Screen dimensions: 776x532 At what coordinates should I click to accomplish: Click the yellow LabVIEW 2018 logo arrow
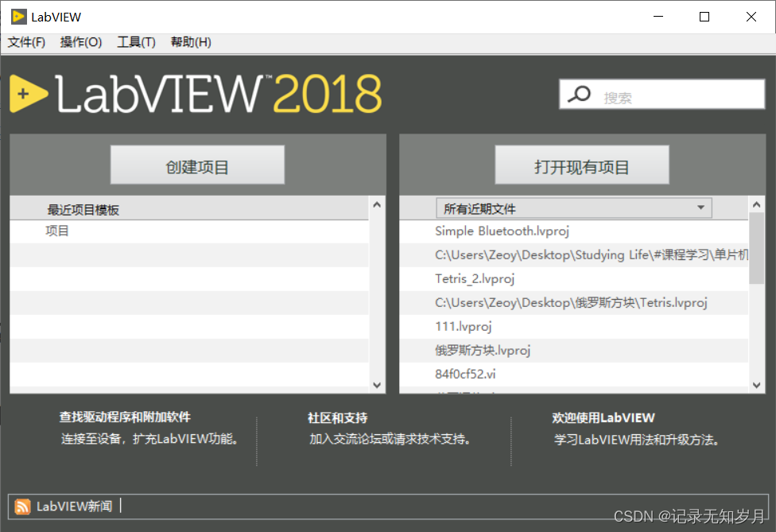28,94
